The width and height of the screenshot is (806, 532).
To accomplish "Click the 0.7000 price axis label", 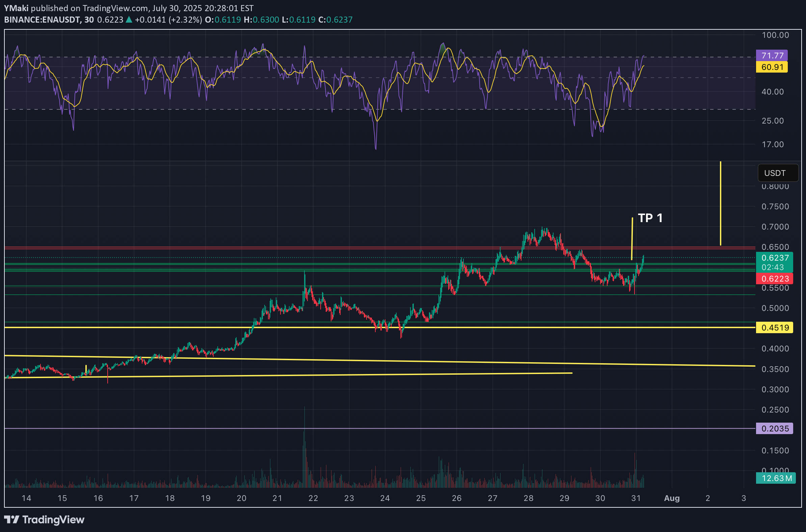I will pyautogui.click(x=775, y=227).
